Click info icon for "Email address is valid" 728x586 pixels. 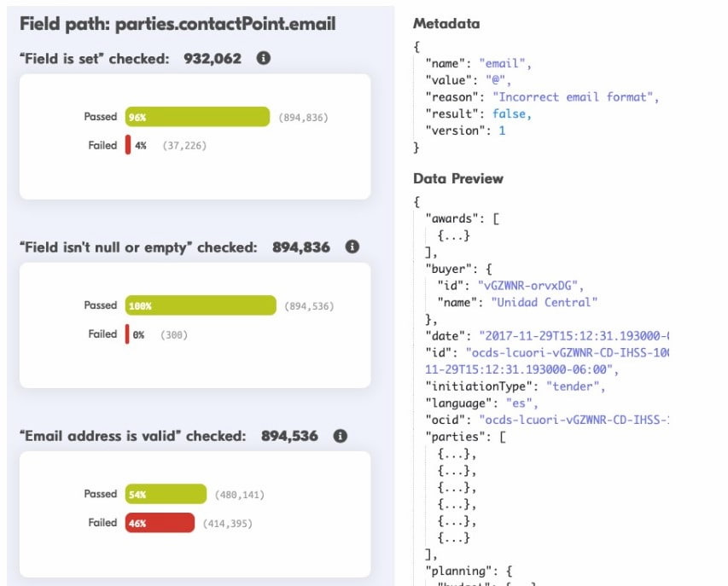340,436
